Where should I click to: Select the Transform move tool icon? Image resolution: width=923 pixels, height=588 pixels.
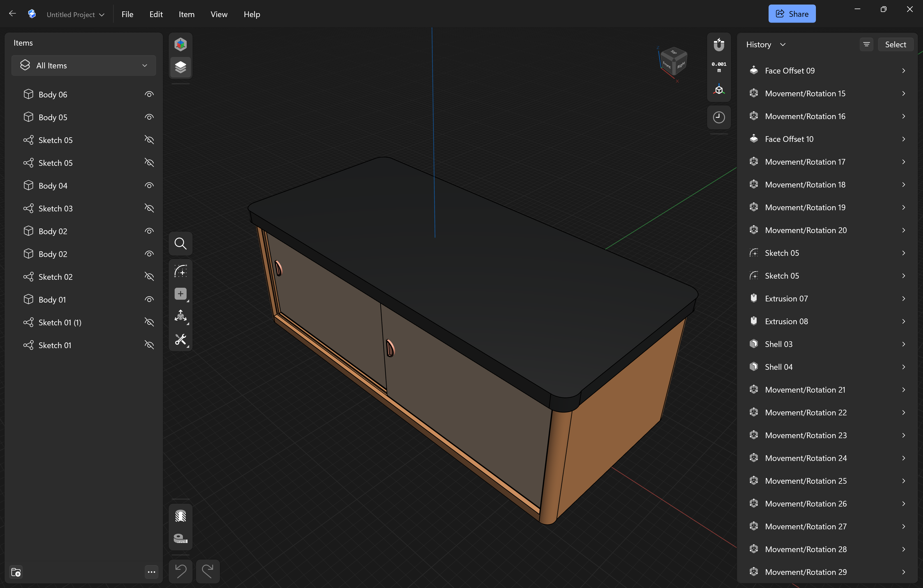pos(181,317)
